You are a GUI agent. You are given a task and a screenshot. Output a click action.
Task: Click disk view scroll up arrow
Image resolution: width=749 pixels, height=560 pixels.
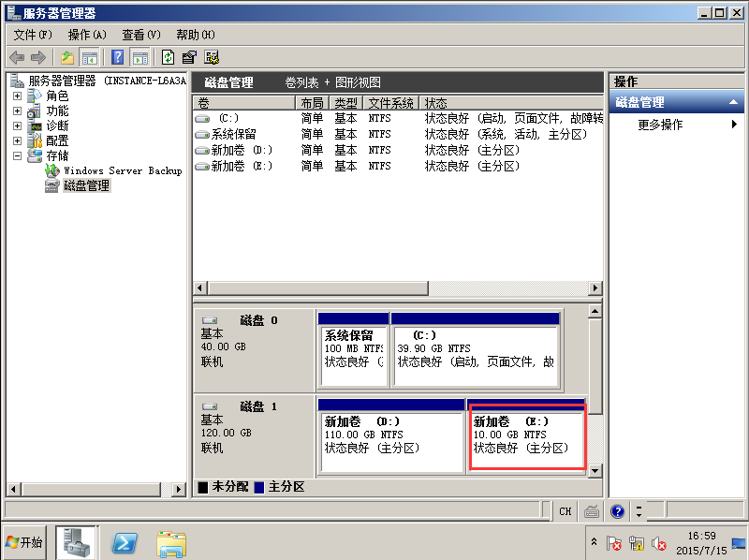point(595,312)
